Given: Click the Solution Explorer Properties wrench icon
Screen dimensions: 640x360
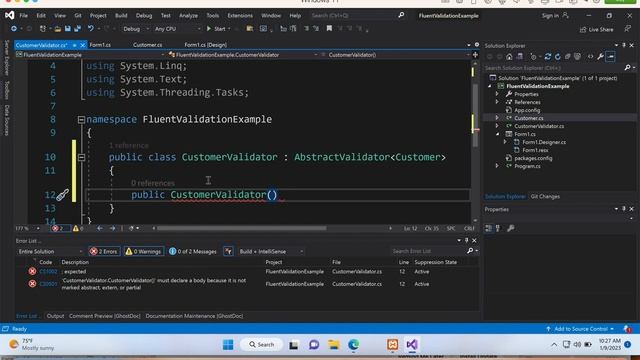Looking at the screenshot, I should [x=600, y=57].
